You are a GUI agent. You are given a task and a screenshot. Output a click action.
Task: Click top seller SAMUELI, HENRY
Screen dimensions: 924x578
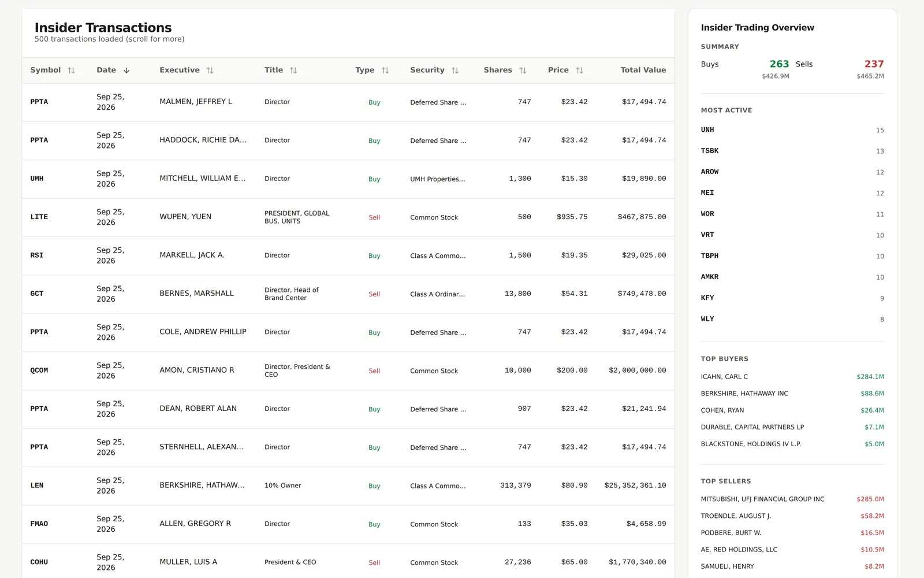pyautogui.click(x=728, y=566)
